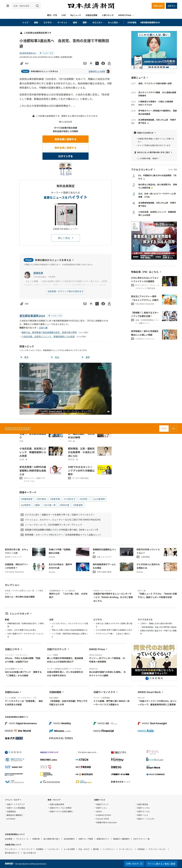Click bottom X share icon below Think section
The height and width of the screenshot is (868, 182).
click(x=97, y=304)
